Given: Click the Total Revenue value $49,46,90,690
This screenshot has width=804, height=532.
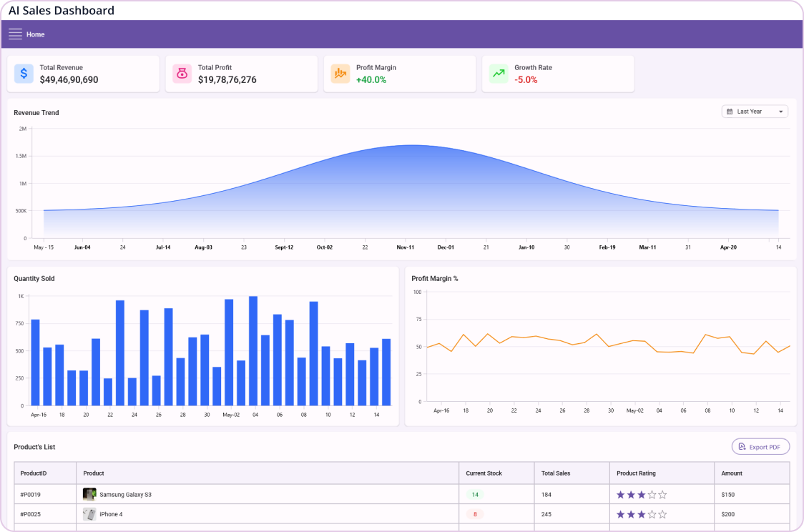Looking at the screenshot, I should click(x=69, y=79).
